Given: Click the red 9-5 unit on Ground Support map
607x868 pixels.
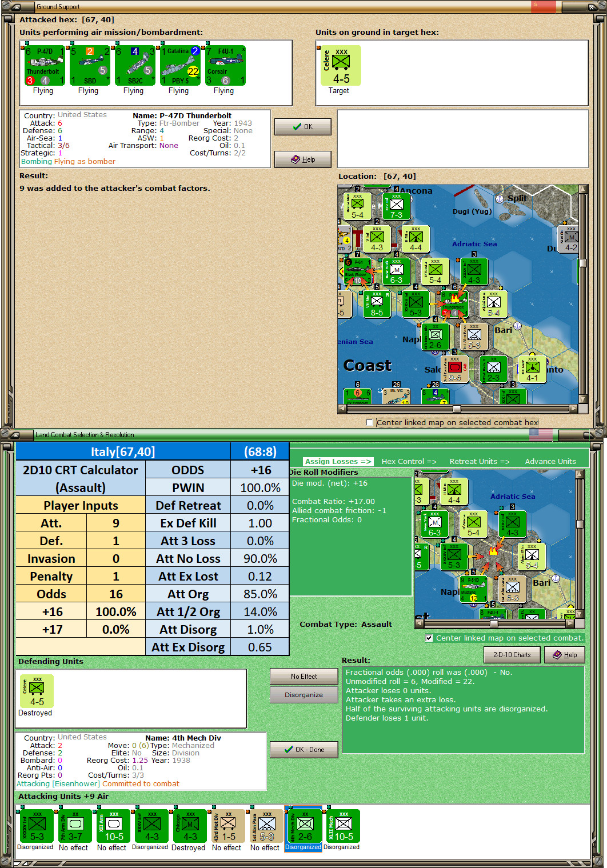Looking at the screenshot, I should pos(454,369).
